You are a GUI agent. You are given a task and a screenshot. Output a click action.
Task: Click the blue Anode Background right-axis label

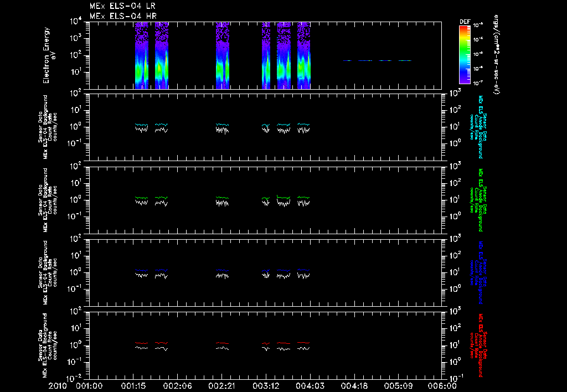pyautogui.click(x=478, y=272)
